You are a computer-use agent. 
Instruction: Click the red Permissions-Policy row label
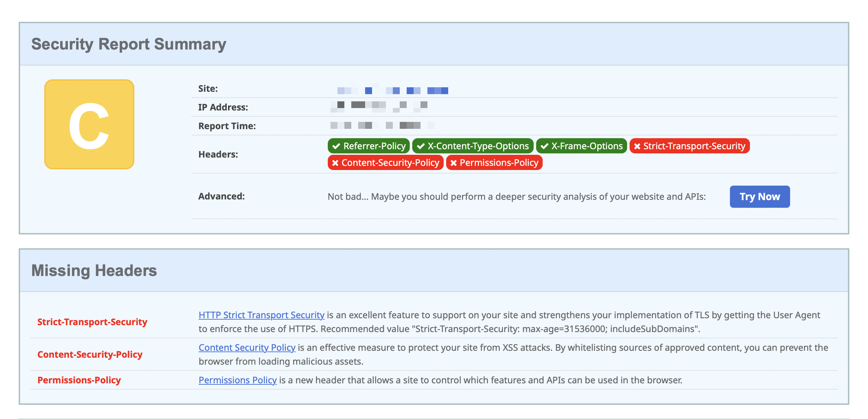[x=79, y=380]
